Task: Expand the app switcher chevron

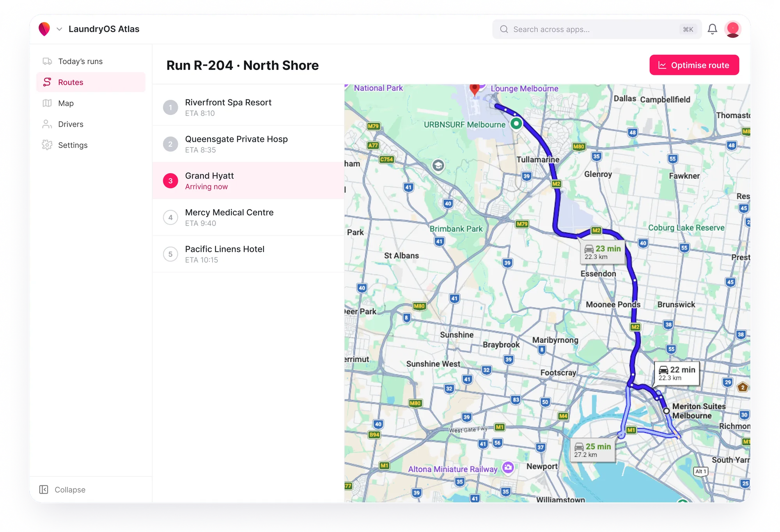Action: click(x=59, y=29)
